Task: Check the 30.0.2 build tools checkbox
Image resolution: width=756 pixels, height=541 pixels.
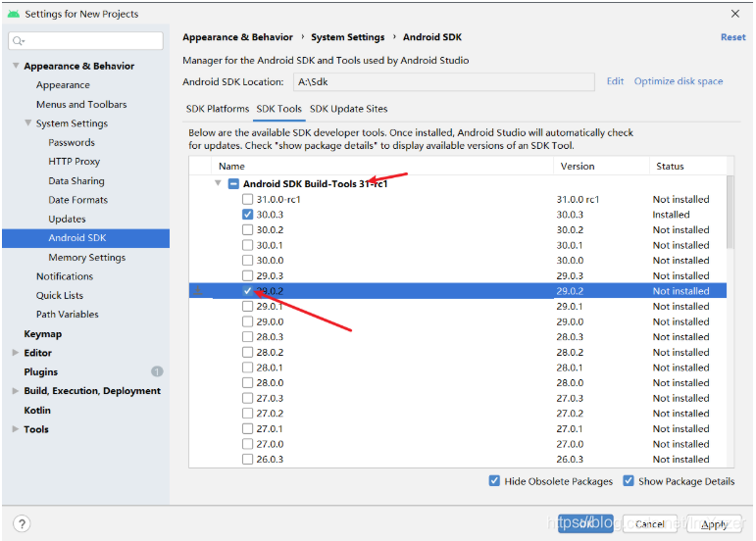Action: coord(247,229)
